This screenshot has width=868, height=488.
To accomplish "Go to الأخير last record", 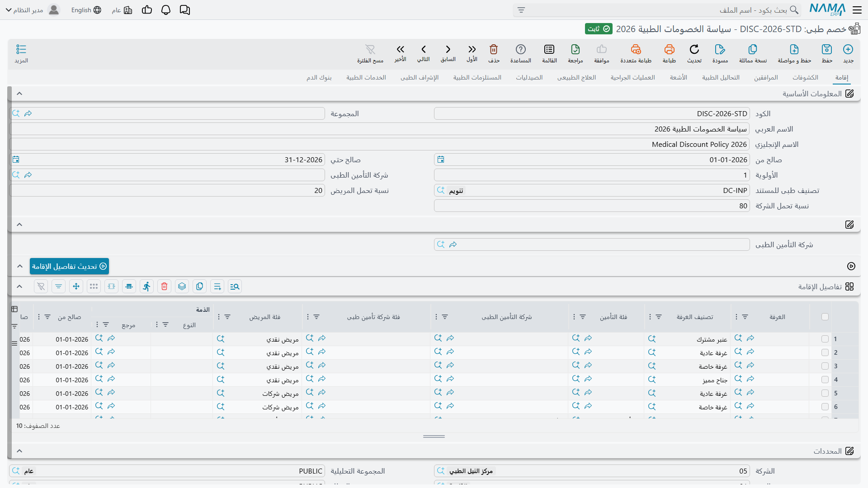I will point(401,49).
